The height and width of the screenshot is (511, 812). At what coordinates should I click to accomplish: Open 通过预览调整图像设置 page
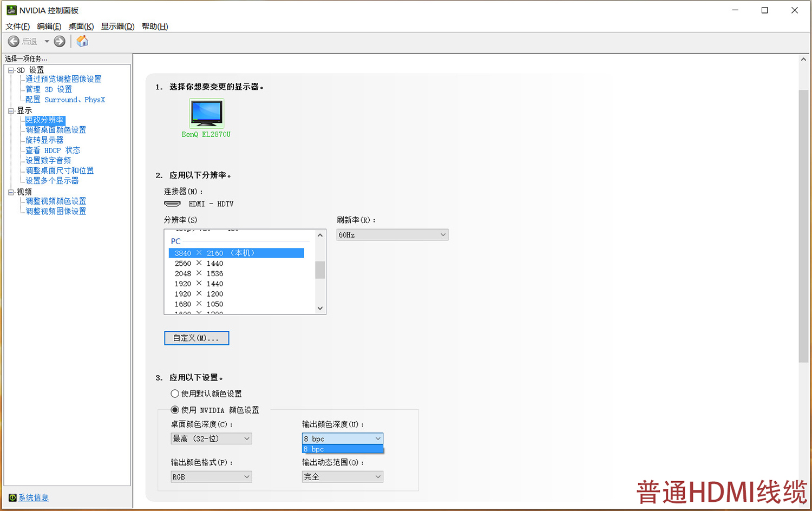pyautogui.click(x=63, y=79)
